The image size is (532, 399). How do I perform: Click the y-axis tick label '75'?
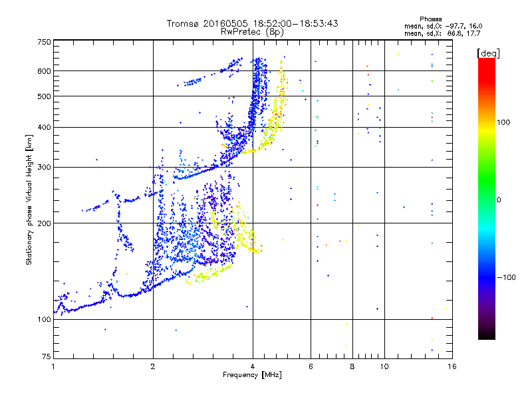47,356
